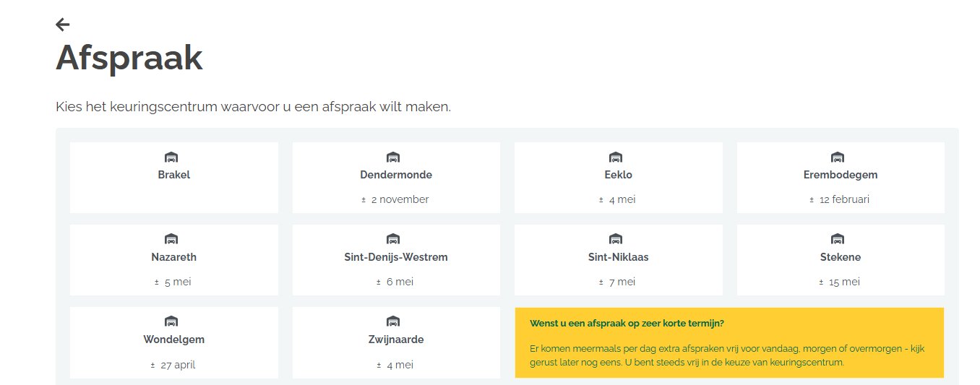The height and width of the screenshot is (385, 980).
Task: Choose Dendermonde center name
Action: [x=396, y=175]
